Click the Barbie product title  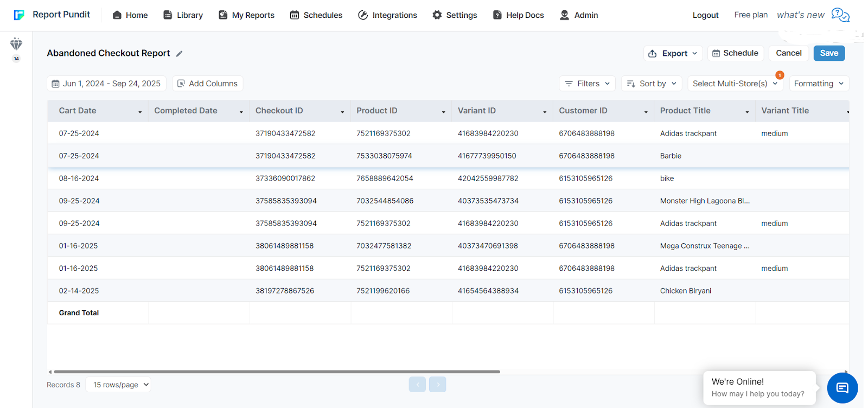pos(671,156)
